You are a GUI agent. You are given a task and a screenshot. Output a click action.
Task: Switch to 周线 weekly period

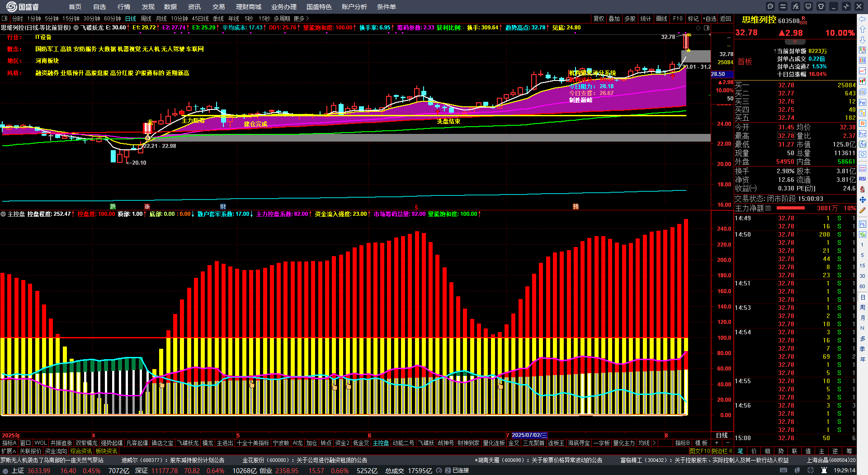click(146, 19)
